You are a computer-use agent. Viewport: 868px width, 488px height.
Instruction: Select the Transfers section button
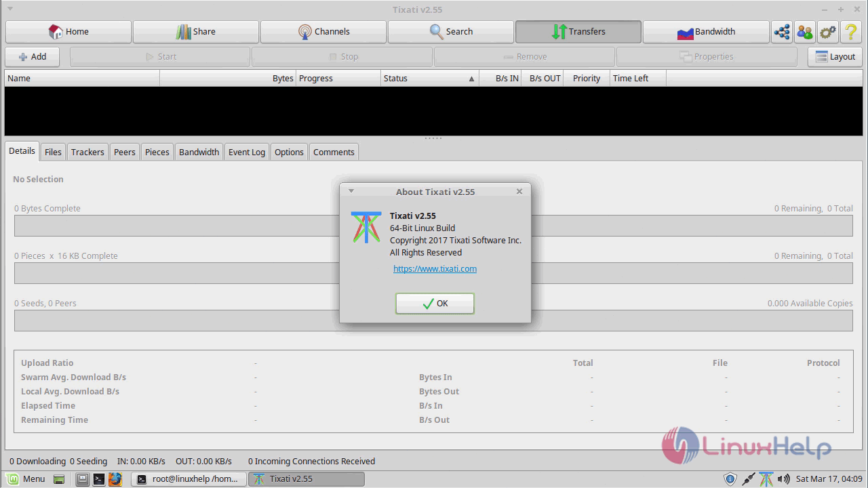click(578, 32)
